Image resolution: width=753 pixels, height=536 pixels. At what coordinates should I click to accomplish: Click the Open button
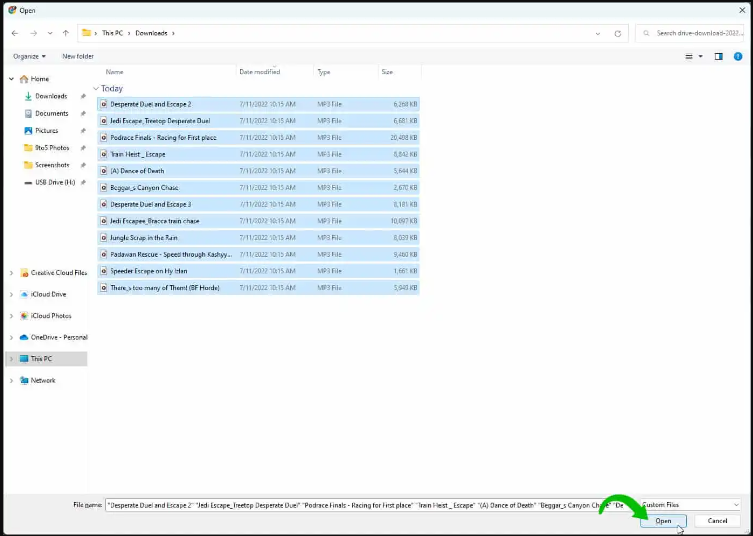click(x=663, y=520)
